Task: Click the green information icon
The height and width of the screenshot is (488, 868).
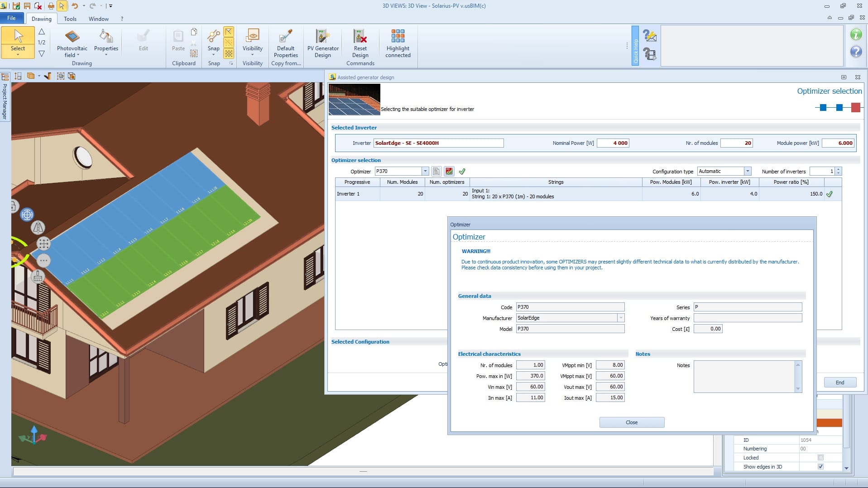Action: 856,34
